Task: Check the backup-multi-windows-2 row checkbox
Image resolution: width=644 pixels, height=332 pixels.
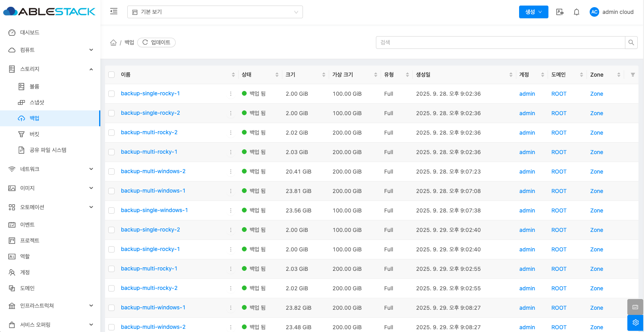Action: pos(111,172)
